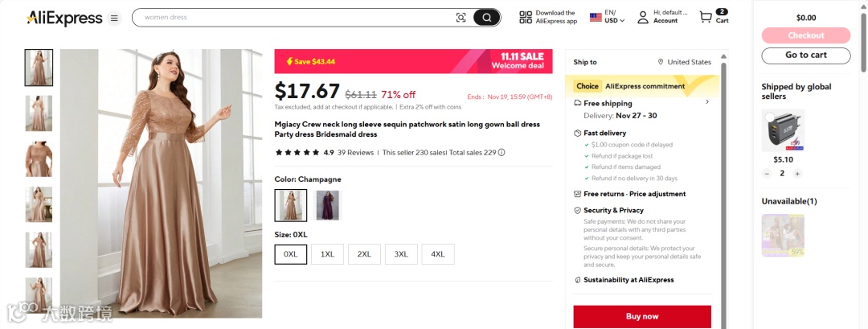868x329 pixels.
Task: Open the QR code app download icon
Action: point(526,17)
